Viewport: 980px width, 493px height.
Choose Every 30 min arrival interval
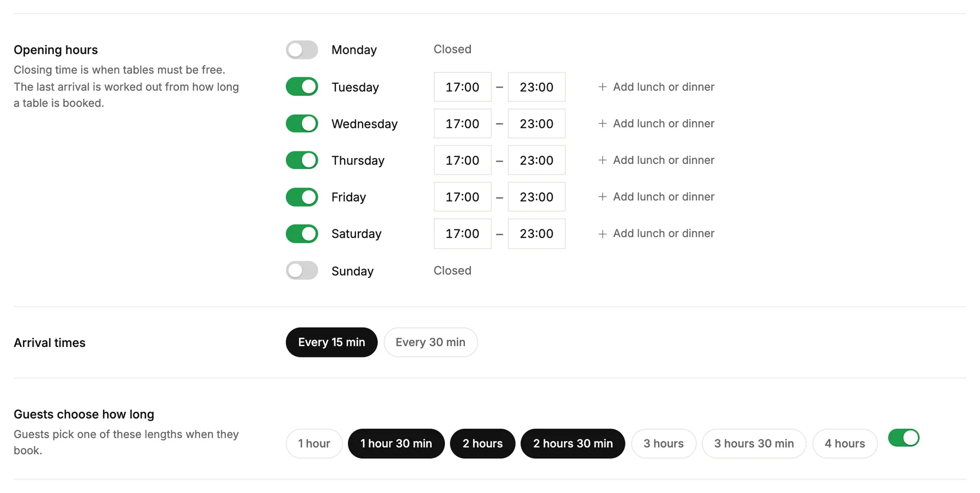(x=431, y=342)
